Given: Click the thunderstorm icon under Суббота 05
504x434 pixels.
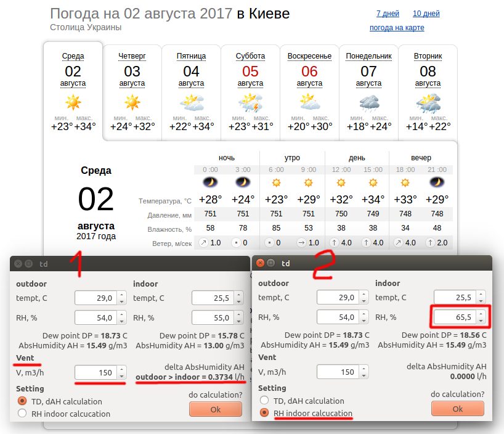Looking at the screenshot, I should click(251, 103).
